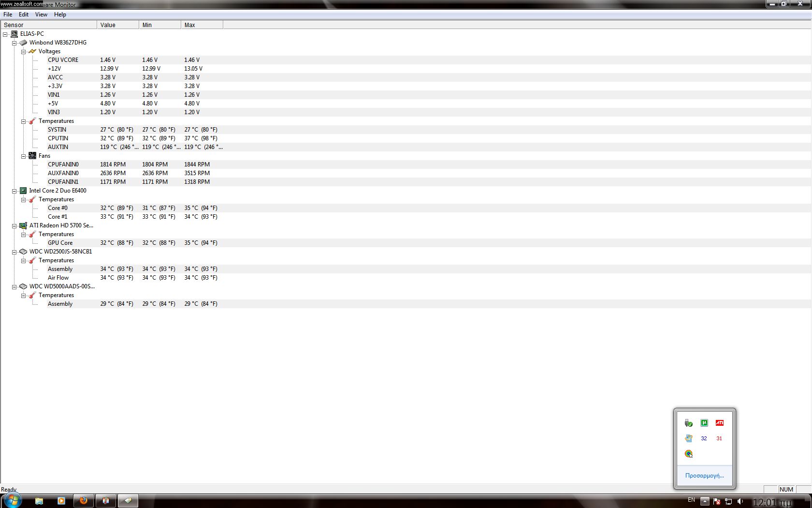This screenshot has width=812, height=508.
Task: Click the WD2500JS hard drive icon
Action: [x=23, y=252]
